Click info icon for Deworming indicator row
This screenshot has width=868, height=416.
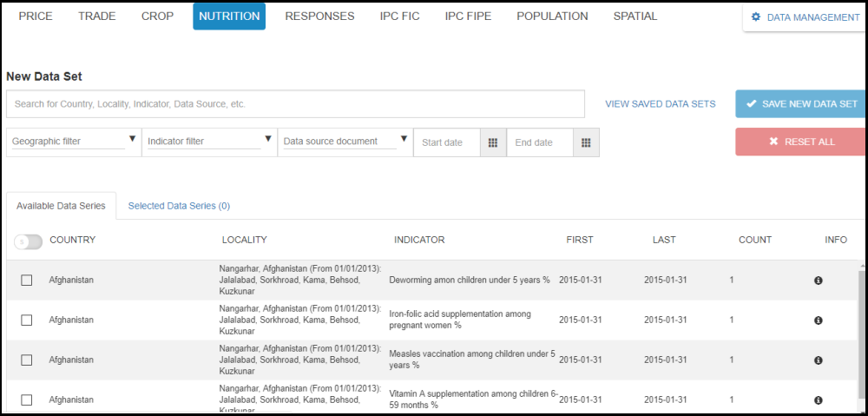coord(818,281)
